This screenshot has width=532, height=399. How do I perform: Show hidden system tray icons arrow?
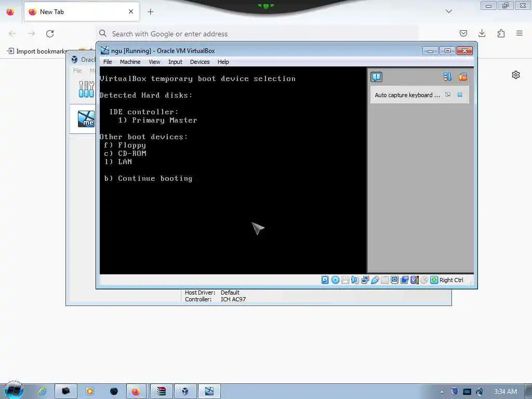tap(442, 392)
